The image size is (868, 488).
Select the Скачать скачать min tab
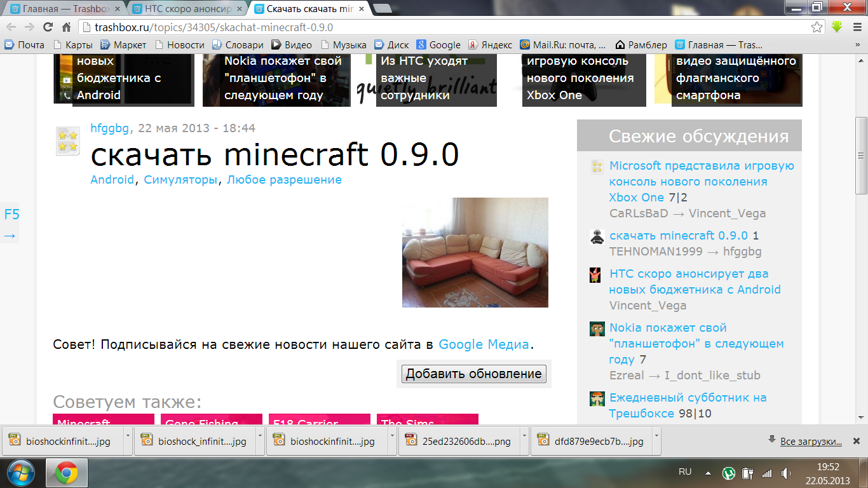pyautogui.click(x=309, y=9)
